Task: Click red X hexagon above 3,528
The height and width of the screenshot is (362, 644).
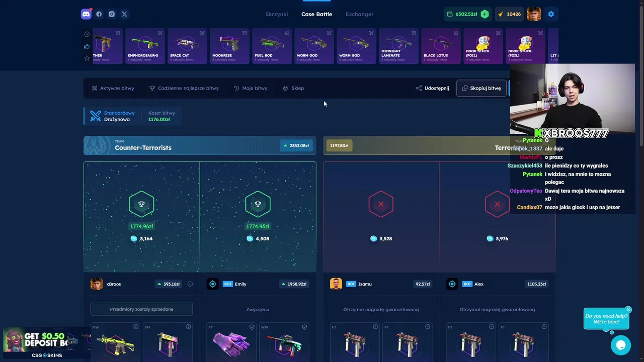Action: pos(381,204)
